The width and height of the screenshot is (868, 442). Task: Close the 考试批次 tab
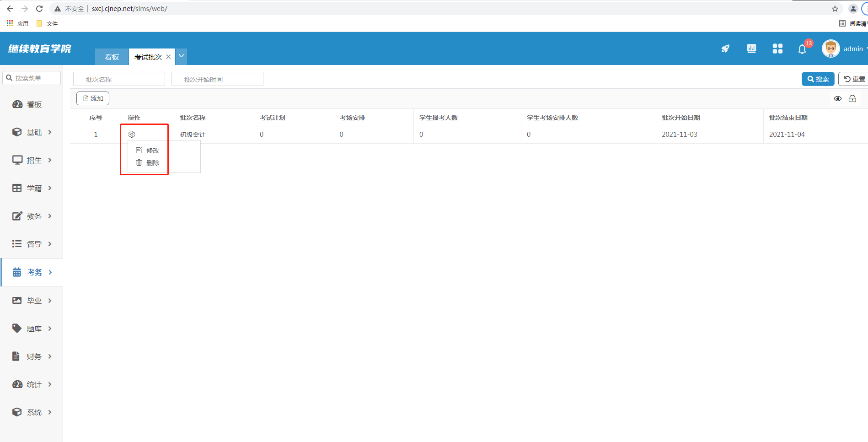pos(169,57)
